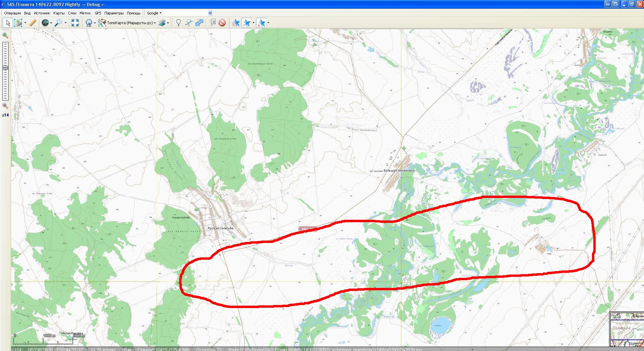Toggle hide all placemarks red icon

click(x=222, y=23)
